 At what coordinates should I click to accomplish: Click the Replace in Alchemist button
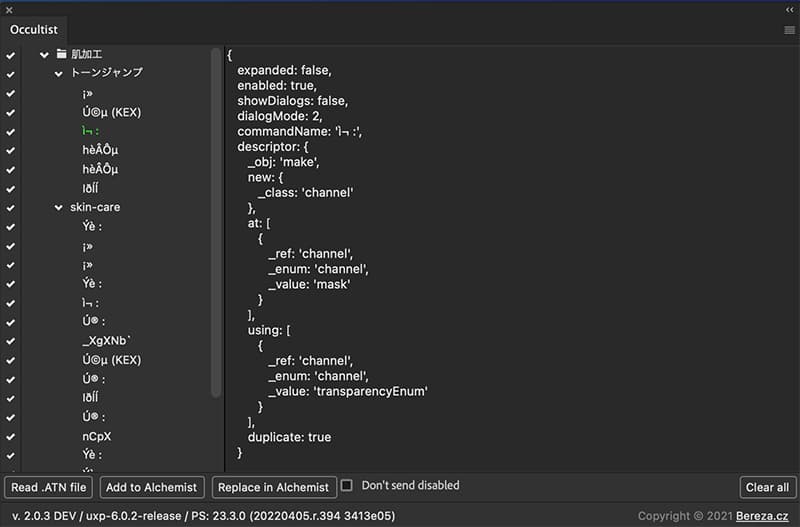click(273, 487)
